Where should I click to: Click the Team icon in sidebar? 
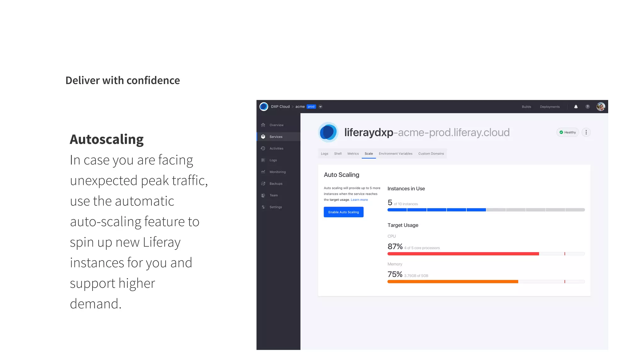(x=263, y=195)
